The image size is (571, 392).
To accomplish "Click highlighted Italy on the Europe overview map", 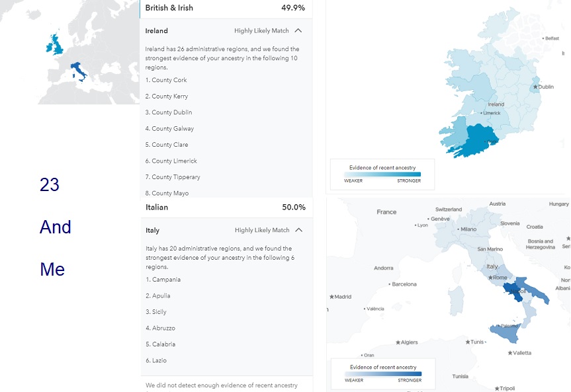I will pos(77,70).
